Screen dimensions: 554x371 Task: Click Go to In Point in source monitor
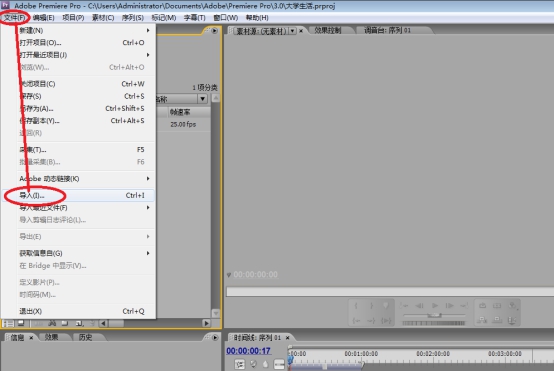click(356, 320)
